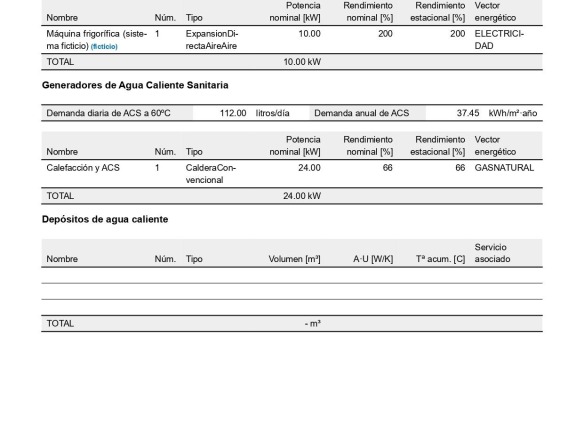Click the 'Depósitos de agua caliente' heading

(x=105, y=219)
